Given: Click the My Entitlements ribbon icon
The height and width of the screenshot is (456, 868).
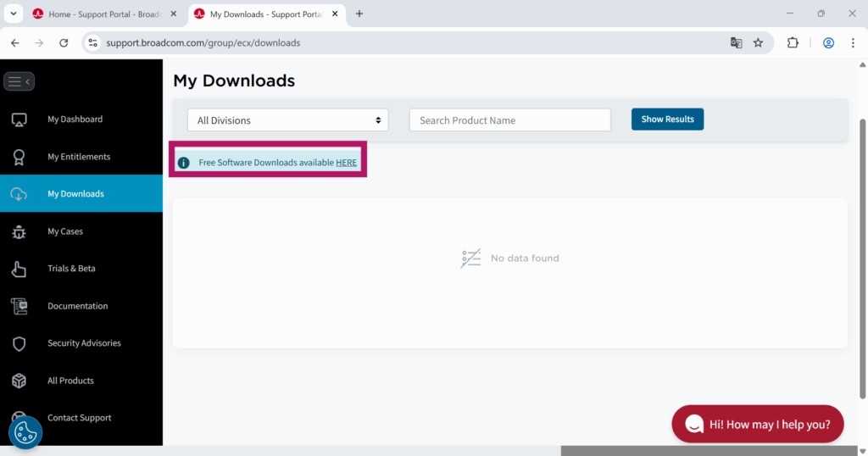Looking at the screenshot, I should (19, 157).
